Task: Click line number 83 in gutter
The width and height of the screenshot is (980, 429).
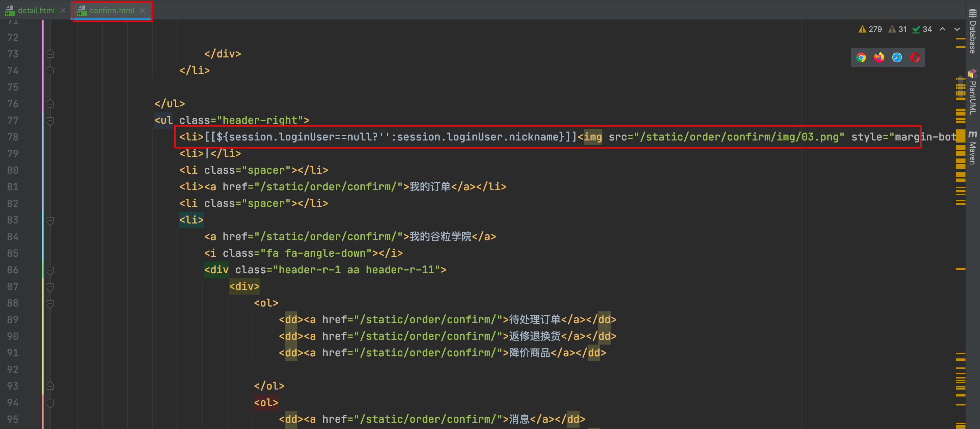Action: tap(12, 220)
